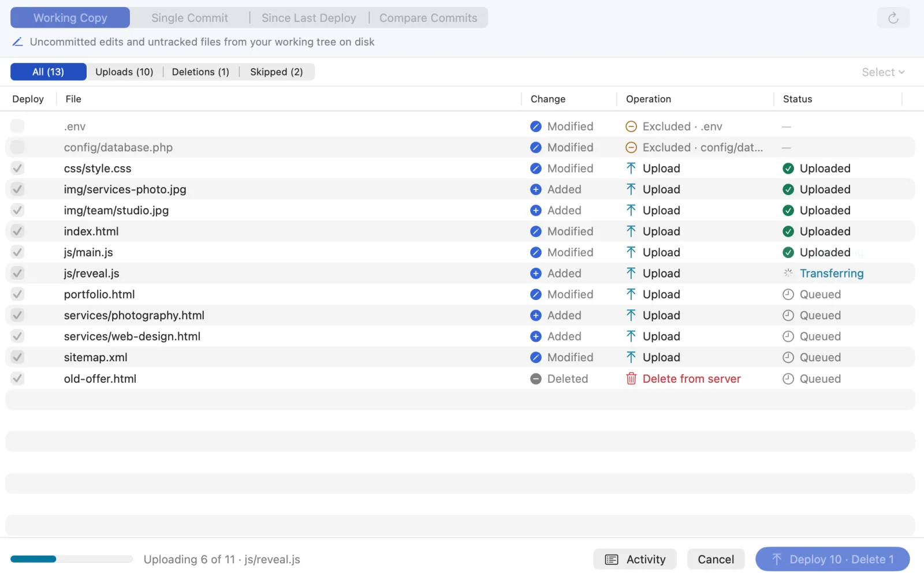This screenshot has width=924, height=580.
Task: Uncheck deploy checkbox for css/style.css
Action: click(x=17, y=169)
